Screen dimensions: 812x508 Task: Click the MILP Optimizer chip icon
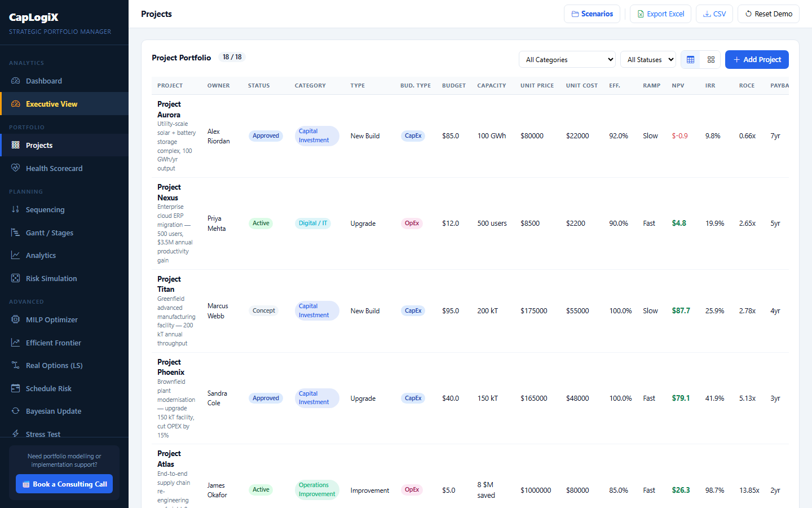15,319
